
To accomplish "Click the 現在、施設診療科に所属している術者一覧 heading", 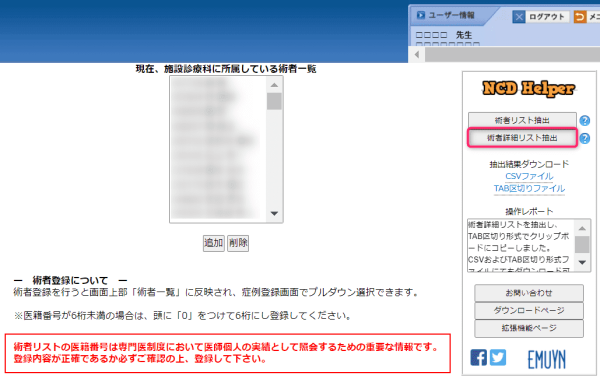I will [226, 69].
